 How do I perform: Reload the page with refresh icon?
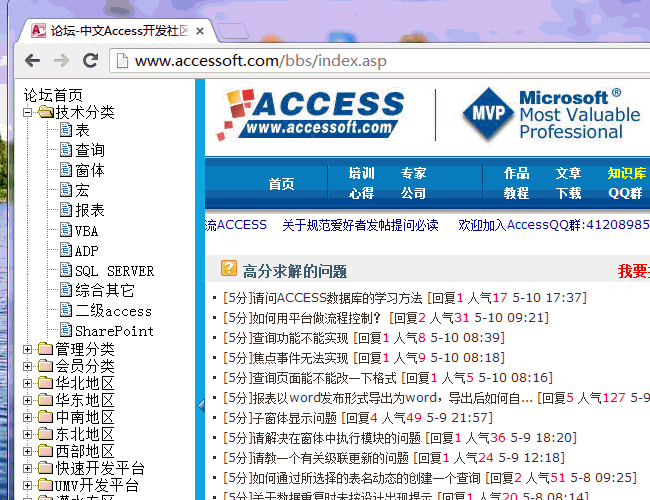tap(90, 61)
